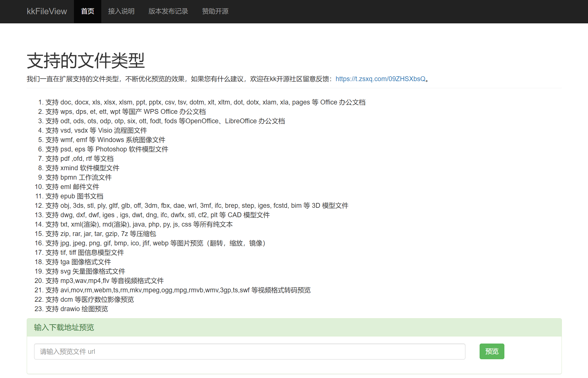
Task: Click the OpenOffice、LibreOffice list item
Action: pos(165,121)
